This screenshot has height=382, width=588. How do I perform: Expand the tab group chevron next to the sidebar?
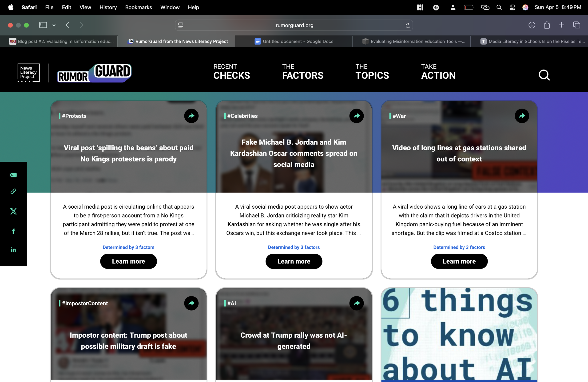click(54, 25)
